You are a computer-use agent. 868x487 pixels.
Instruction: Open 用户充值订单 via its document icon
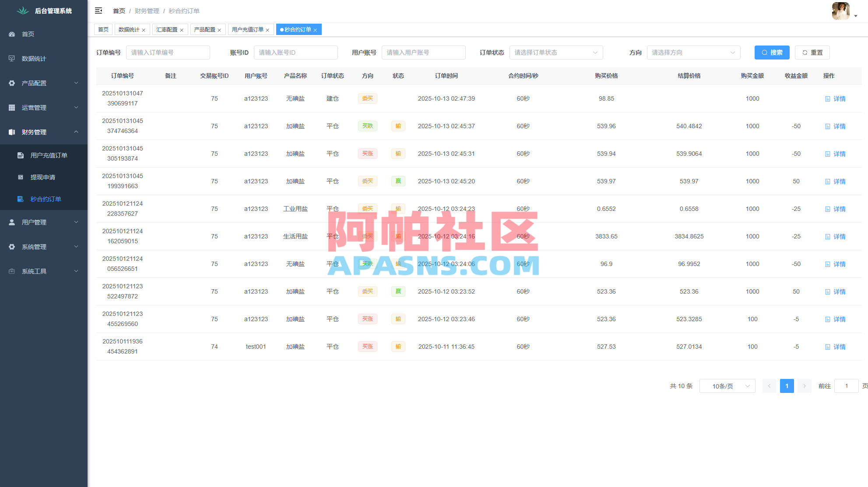tap(20, 155)
